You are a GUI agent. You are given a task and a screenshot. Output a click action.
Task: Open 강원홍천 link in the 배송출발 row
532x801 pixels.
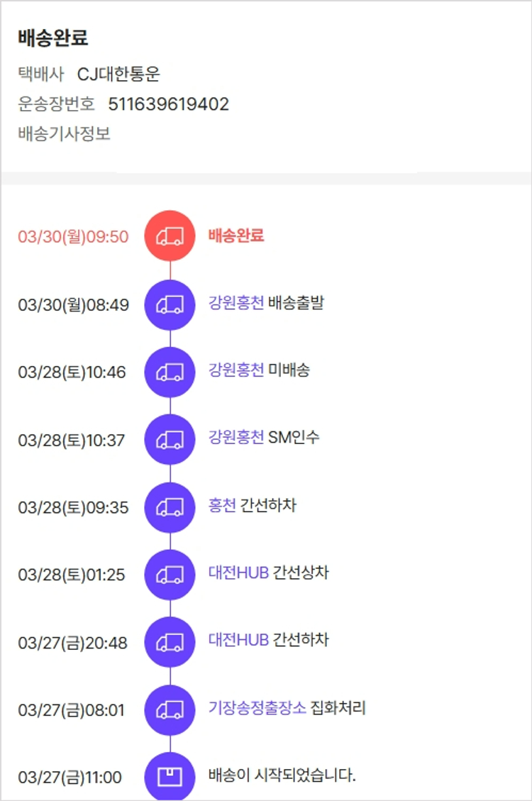point(236,303)
